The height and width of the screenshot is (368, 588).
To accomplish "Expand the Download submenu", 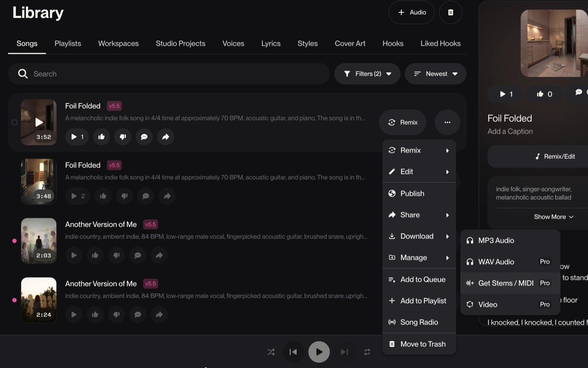I will pyautogui.click(x=419, y=236).
